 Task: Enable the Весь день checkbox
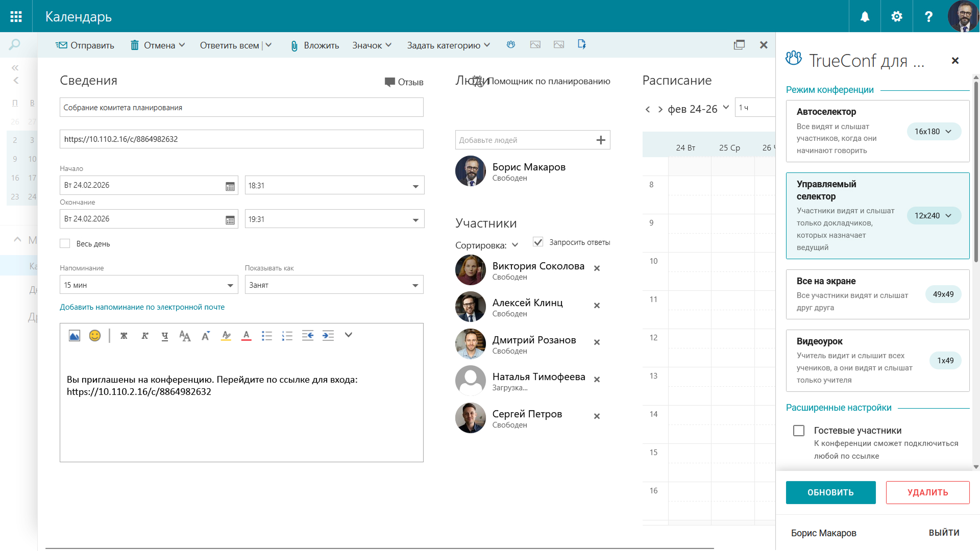[65, 244]
